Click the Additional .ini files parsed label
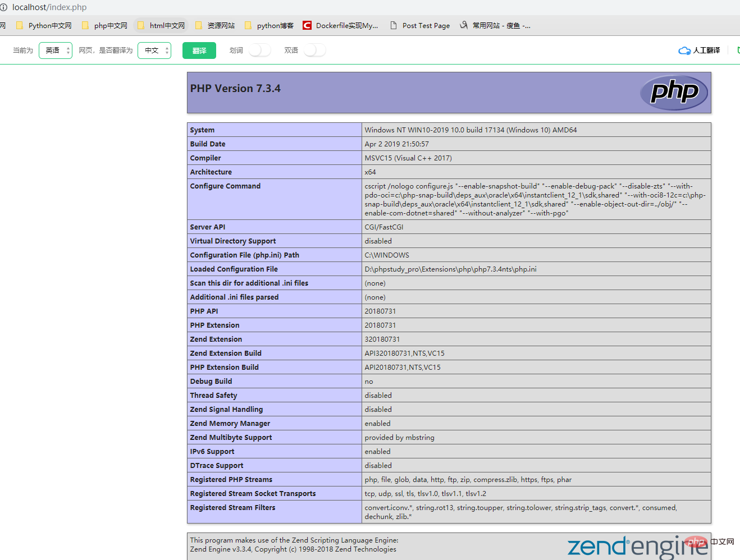The width and height of the screenshot is (740, 560). click(234, 297)
